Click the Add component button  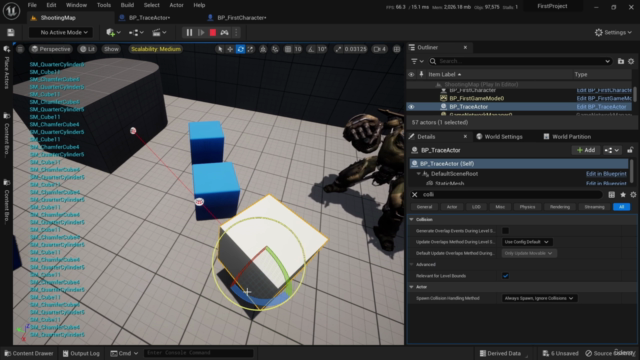tap(586, 150)
